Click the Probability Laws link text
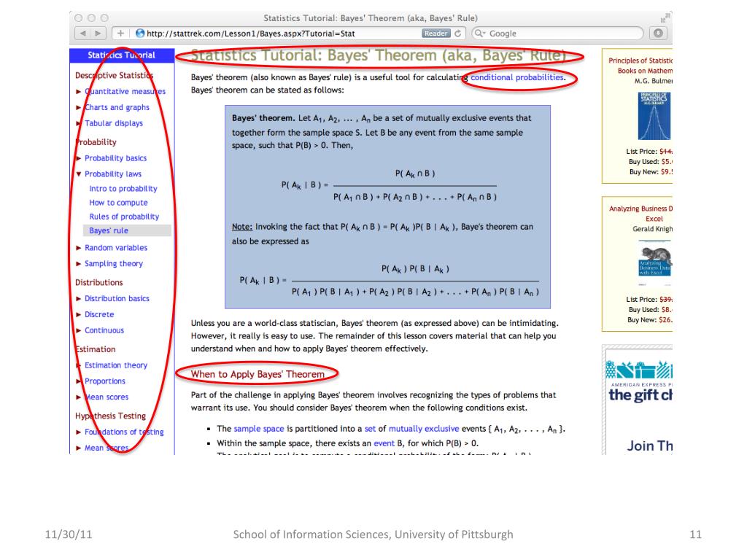Screen dimensions: 747x560 [x=113, y=174]
